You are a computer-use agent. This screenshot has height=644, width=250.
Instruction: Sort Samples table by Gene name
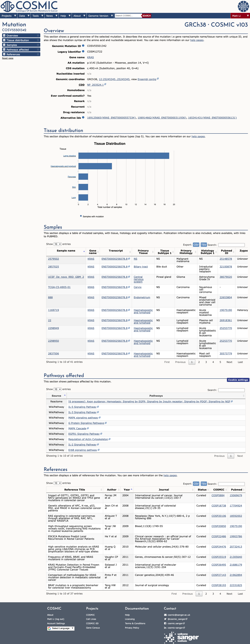[93, 252]
